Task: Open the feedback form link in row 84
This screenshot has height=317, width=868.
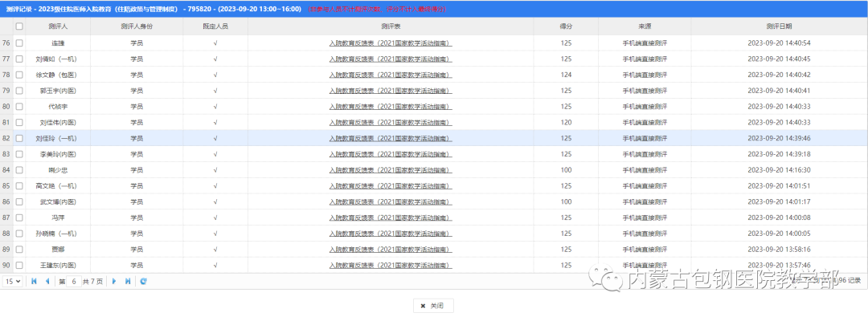Action: click(x=391, y=170)
